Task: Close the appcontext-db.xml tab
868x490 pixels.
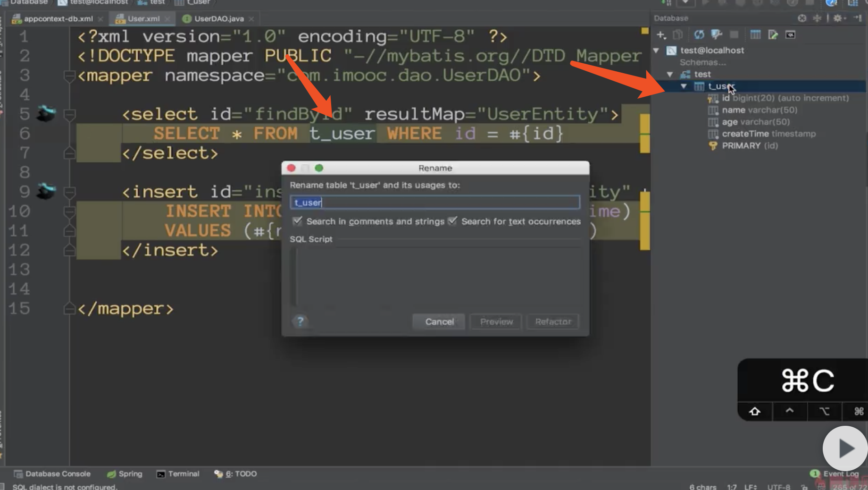Action: [x=100, y=19]
